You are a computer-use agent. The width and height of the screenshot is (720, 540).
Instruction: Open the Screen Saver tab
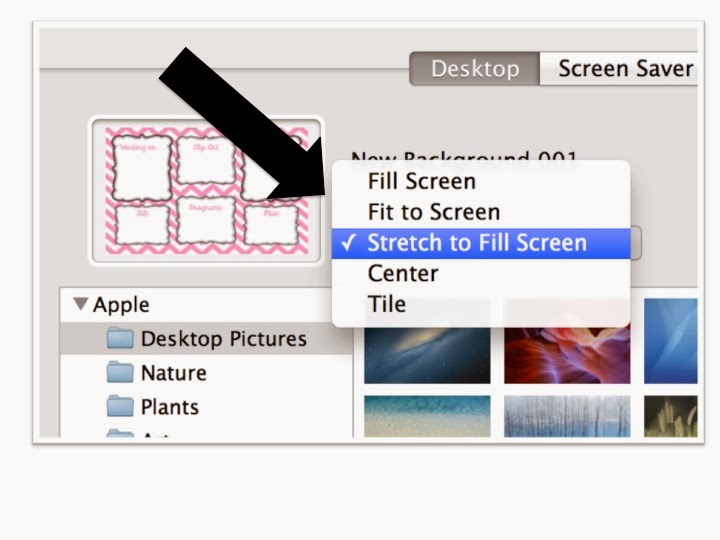coord(624,69)
